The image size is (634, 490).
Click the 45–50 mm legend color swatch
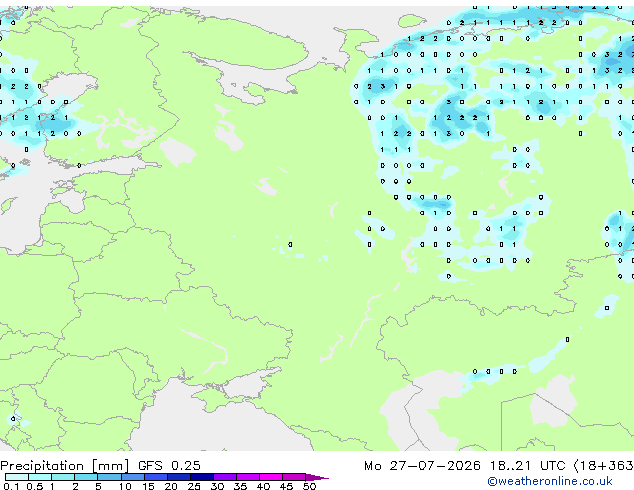294,477
